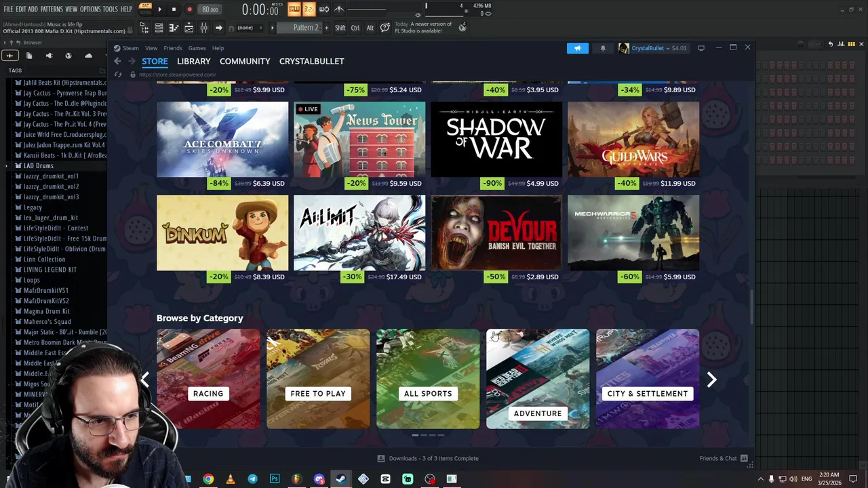Go to previous categories with left arrow
Image resolution: width=868 pixels, height=488 pixels.
point(144,380)
